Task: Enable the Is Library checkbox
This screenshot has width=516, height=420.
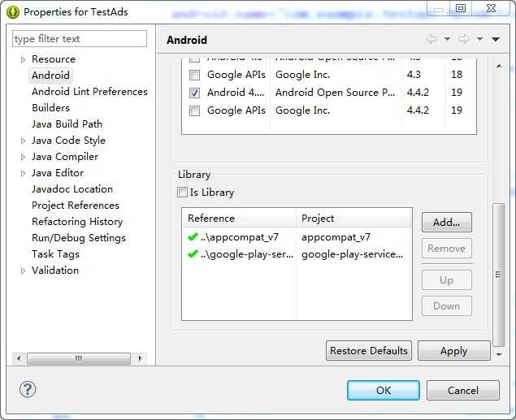Action: tap(182, 192)
